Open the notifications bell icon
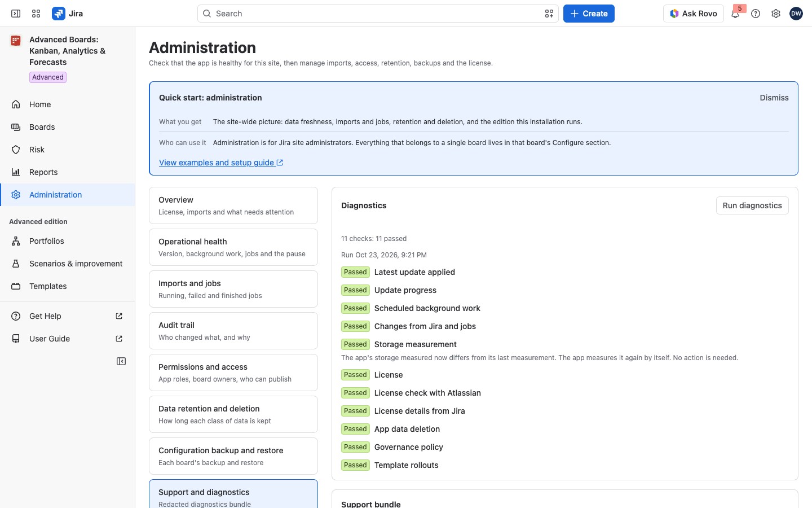The width and height of the screenshot is (812, 508). pyautogui.click(x=735, y=14)
